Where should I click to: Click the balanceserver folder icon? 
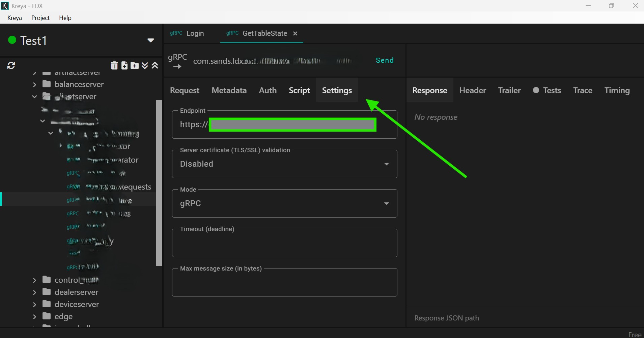[47, 84]
